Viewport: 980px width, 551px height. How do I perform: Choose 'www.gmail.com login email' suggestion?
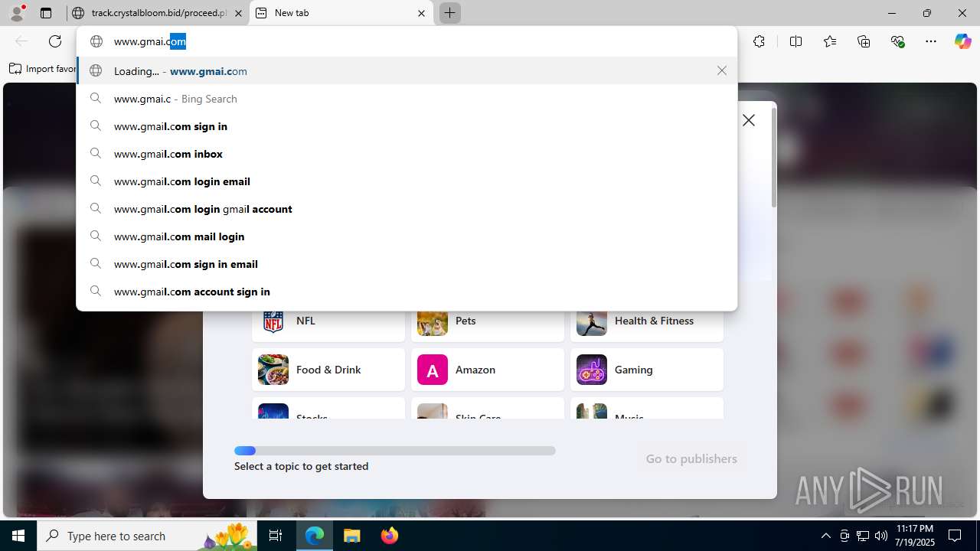pos(407,181)
